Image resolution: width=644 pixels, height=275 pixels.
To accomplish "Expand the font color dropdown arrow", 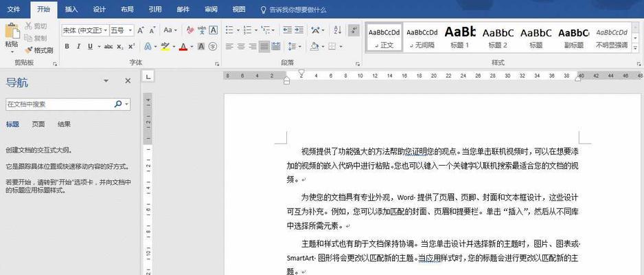I will 191,47.
